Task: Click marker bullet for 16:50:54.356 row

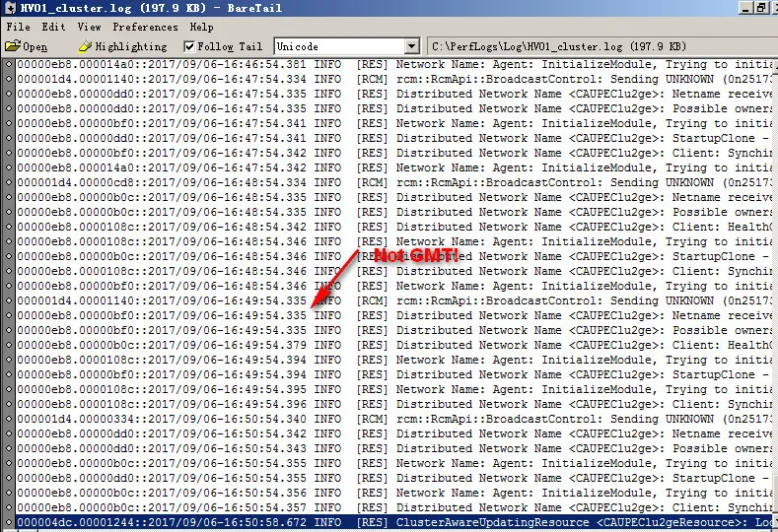Action: point(9,493)
